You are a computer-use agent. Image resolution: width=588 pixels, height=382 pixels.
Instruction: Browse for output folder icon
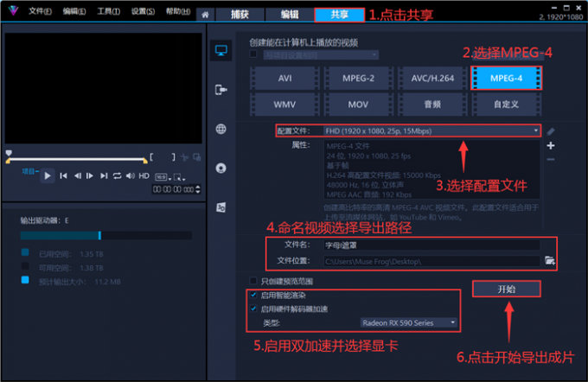coord(550,260)
